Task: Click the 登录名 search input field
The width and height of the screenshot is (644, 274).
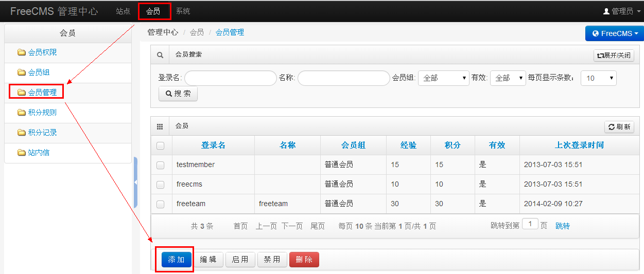Action: point(231,78)
